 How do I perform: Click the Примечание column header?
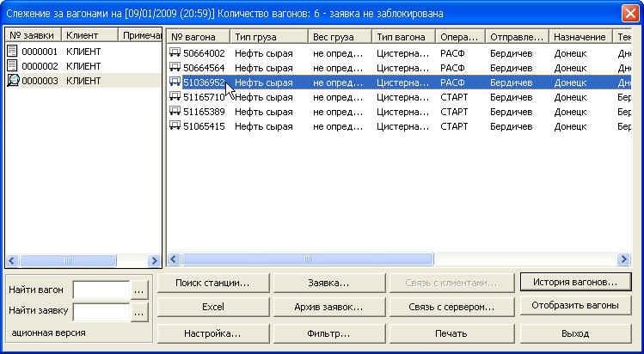[139, 35]
